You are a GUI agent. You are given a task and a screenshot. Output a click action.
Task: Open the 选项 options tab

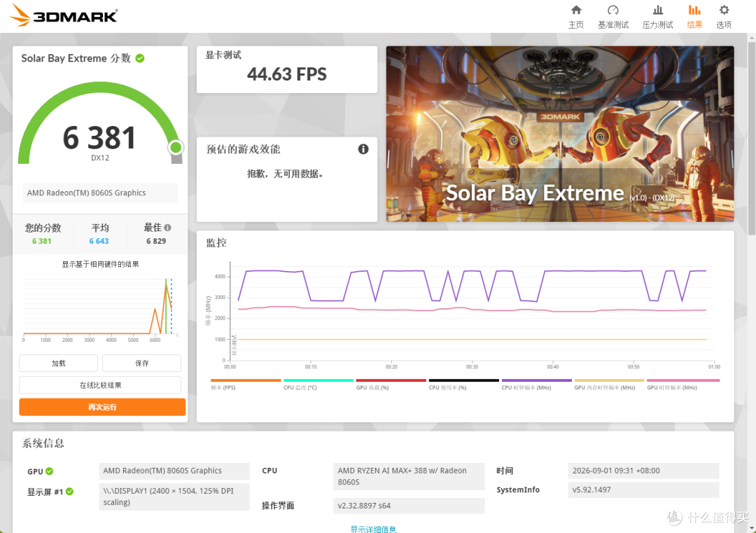click(723, 17)
